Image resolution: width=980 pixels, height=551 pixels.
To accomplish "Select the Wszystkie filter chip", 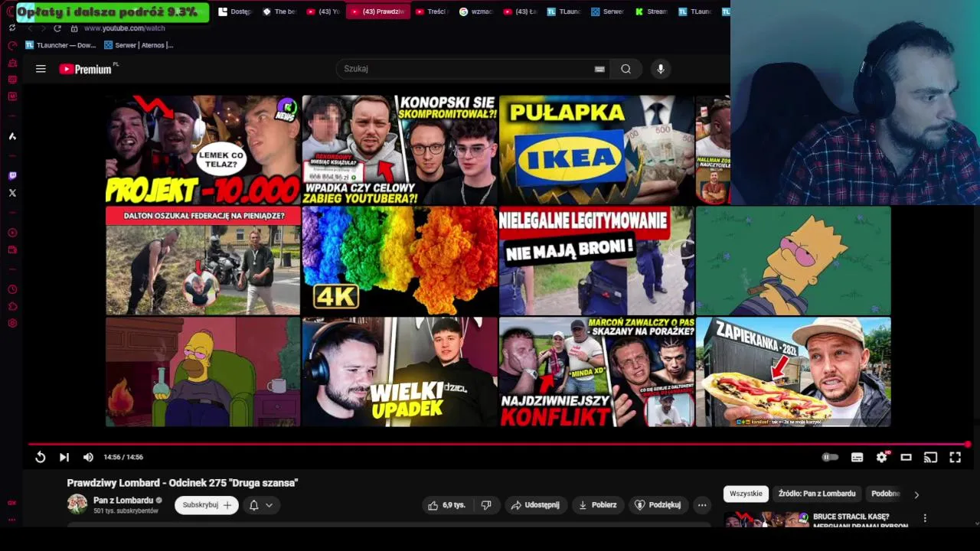I will pyautogui.click(x=746, y=494).
